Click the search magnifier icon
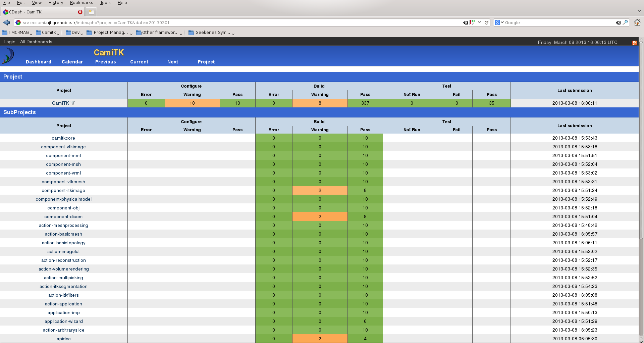 (626, 22)
